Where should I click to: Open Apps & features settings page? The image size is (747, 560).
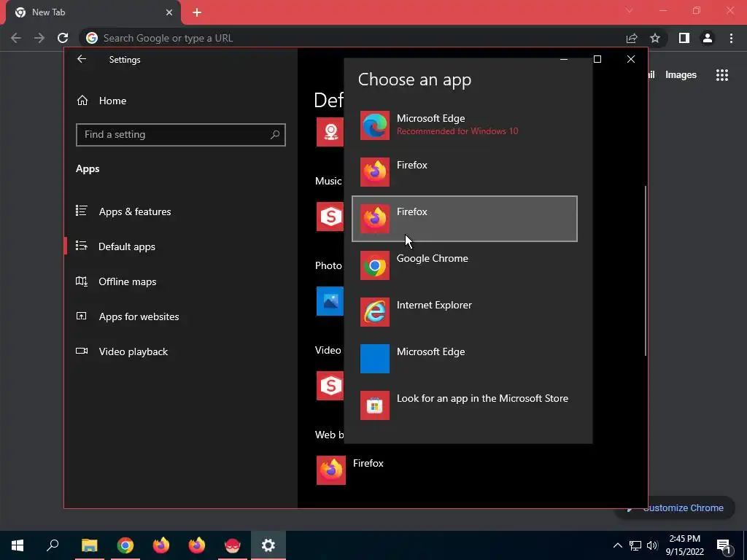181,211
